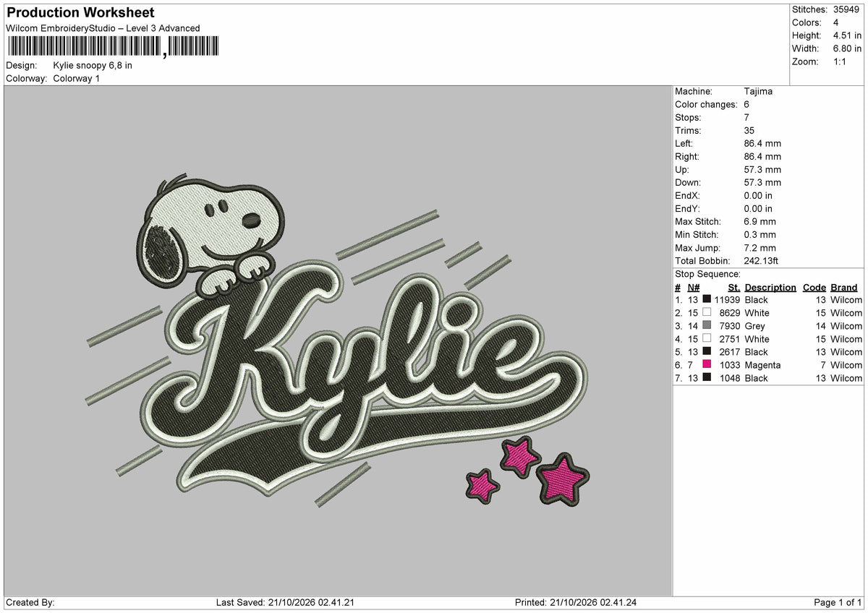
Task: Click the 'Left:' 86.4 mm row
Action: pos(728,143)
